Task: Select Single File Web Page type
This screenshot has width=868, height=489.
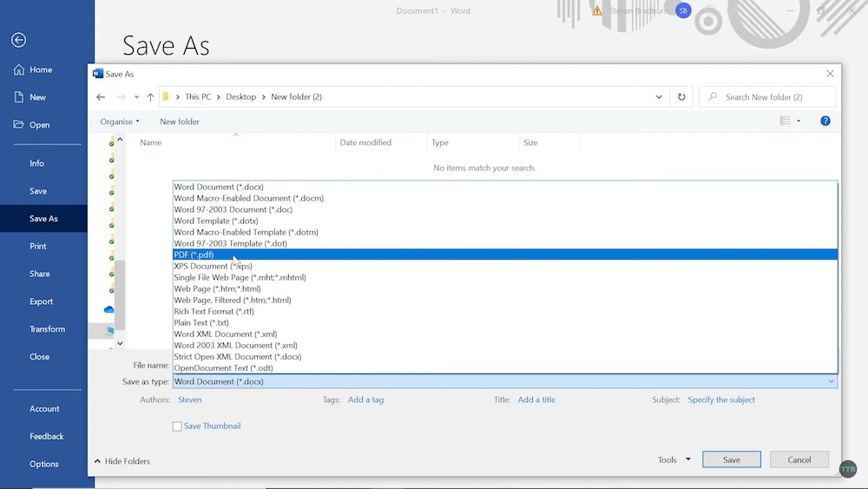Action: click(505, 277)
